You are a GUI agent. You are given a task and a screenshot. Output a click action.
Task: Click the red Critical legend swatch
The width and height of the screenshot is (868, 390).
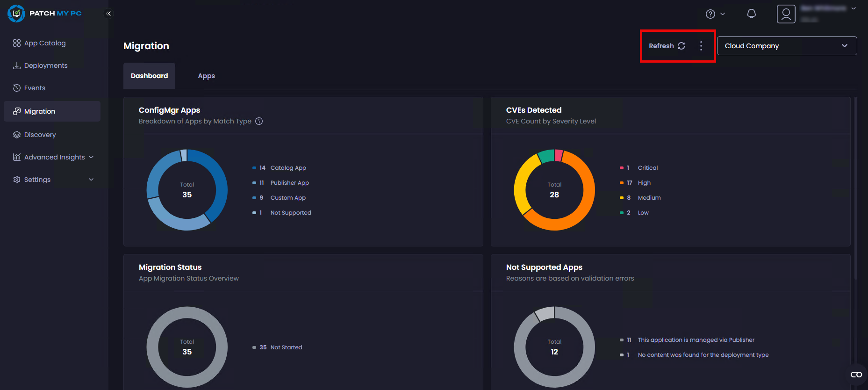tap(622, 168)
